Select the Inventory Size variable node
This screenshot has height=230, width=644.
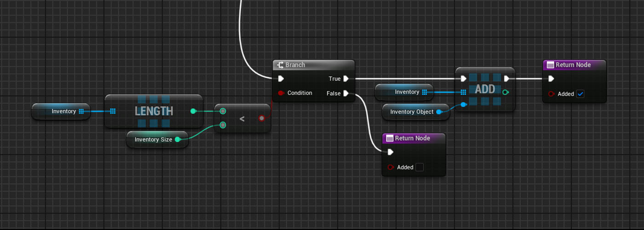pyautogui.click(x=153, y=139)
